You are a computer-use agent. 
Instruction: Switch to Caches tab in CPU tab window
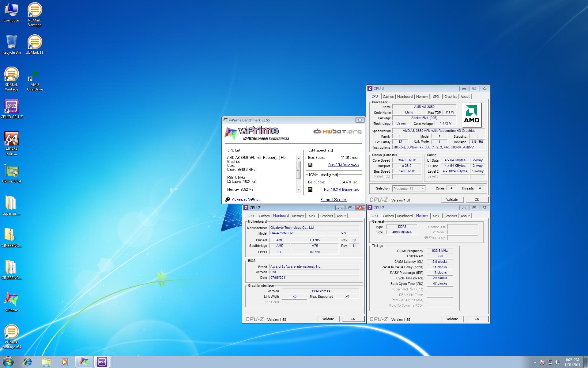click(x=388, y=97)
